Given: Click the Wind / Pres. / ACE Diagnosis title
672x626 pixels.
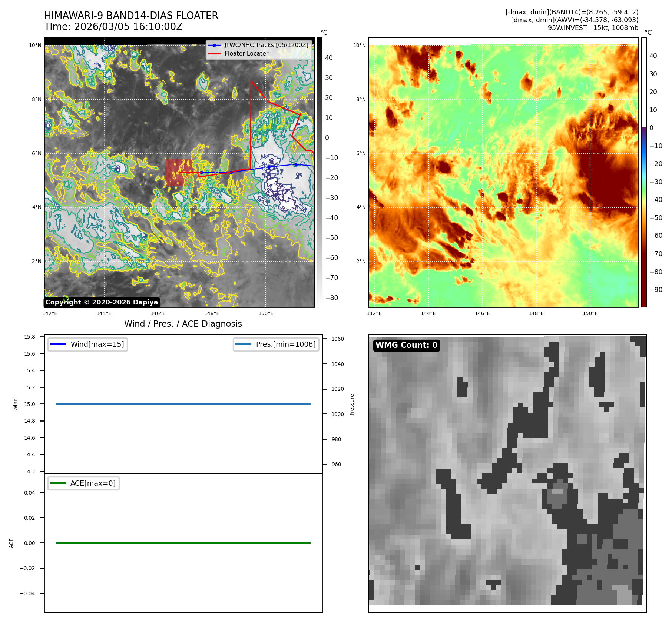Looking at the screenshot, I should pyautogui.click(x=183, y=324).
